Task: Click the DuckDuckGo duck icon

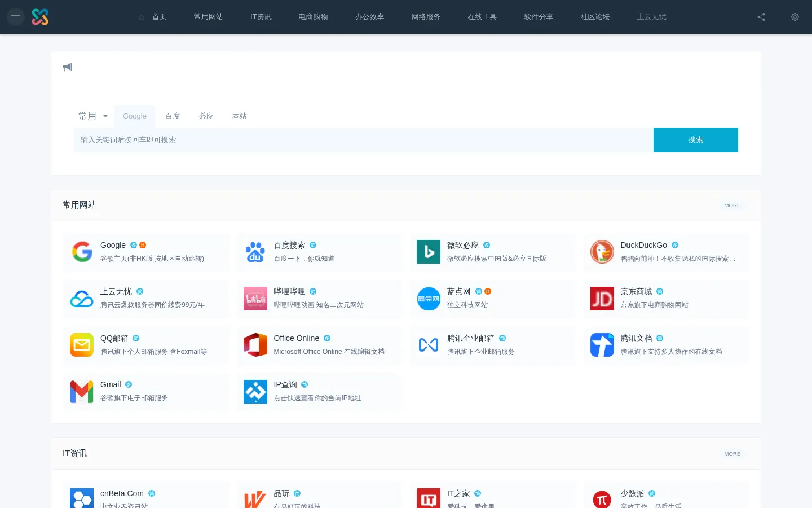Action: [x=602, y=252]
